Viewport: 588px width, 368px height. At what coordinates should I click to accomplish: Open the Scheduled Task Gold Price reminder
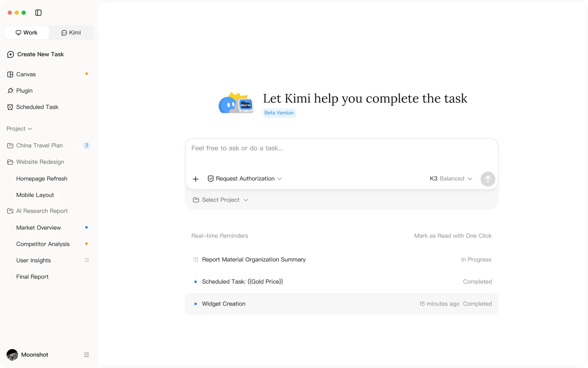click(x=341, y=282)
